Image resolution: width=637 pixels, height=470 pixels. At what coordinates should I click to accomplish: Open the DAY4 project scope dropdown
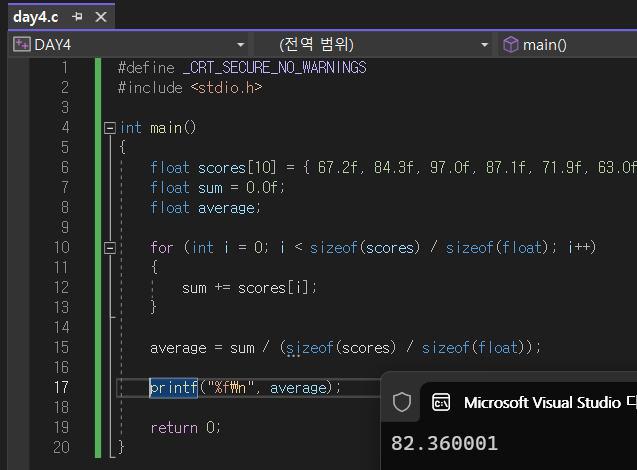coord(240,45)
